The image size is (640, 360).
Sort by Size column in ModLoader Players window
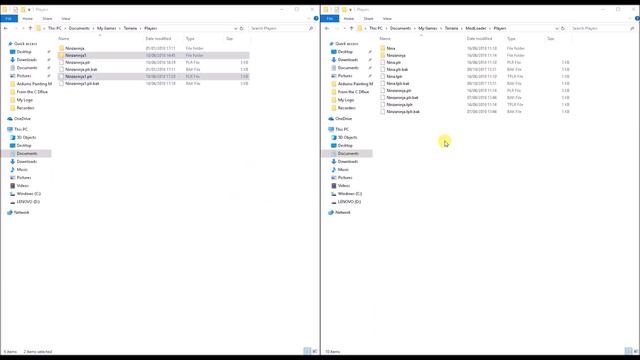tap(551, 38)
